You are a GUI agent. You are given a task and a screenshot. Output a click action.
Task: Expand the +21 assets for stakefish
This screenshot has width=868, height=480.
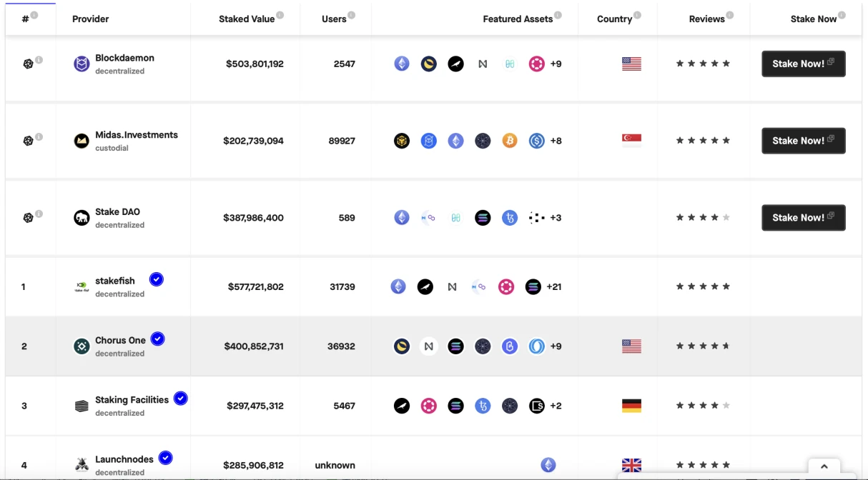pos(553,287)
